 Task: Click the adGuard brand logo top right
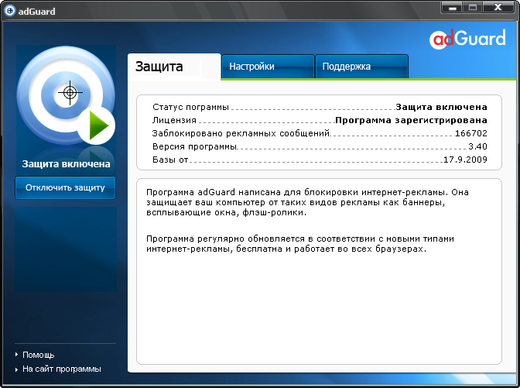(468, 39)
